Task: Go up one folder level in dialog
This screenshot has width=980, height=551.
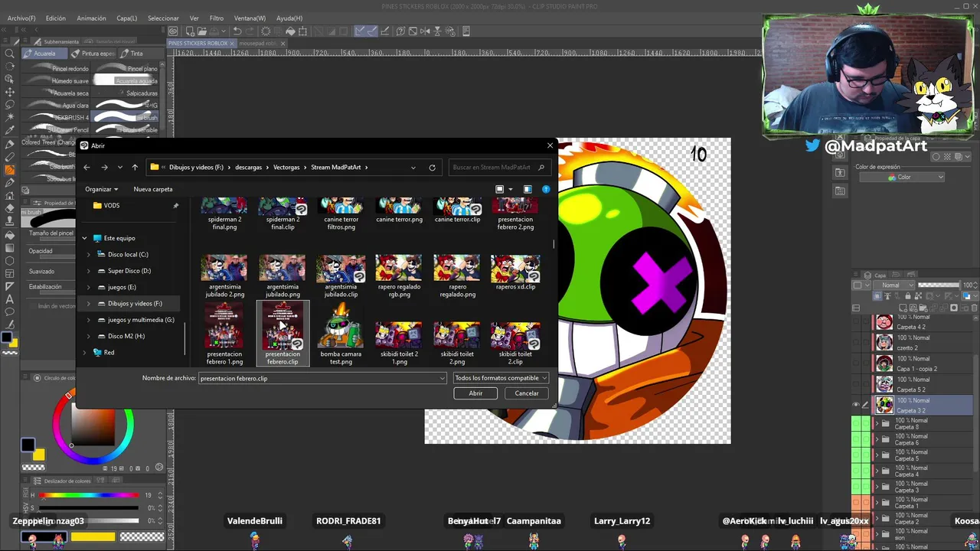Action: click(x=135, y=168)
